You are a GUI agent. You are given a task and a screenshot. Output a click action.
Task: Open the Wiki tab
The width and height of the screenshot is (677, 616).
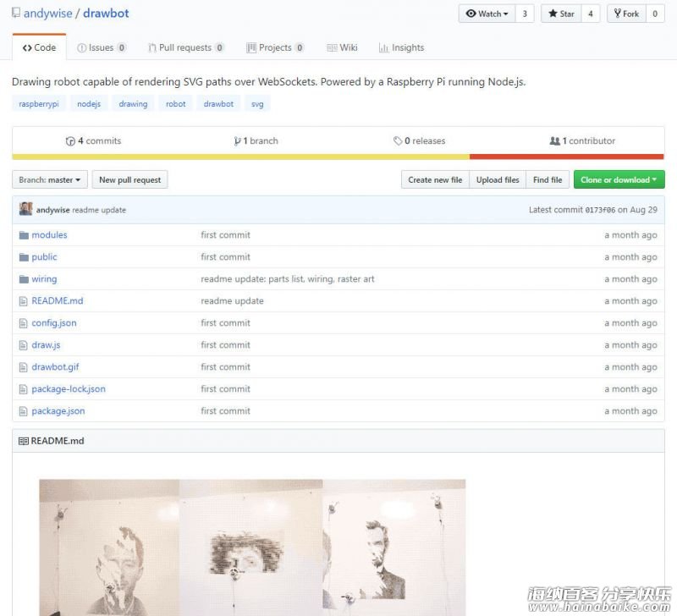pos(342,47)
